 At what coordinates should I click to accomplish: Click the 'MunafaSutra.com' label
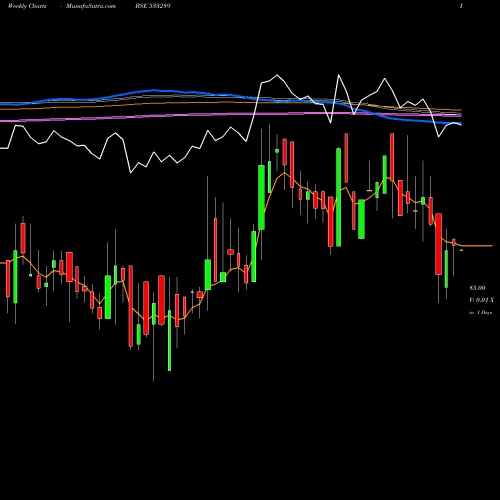91,6
